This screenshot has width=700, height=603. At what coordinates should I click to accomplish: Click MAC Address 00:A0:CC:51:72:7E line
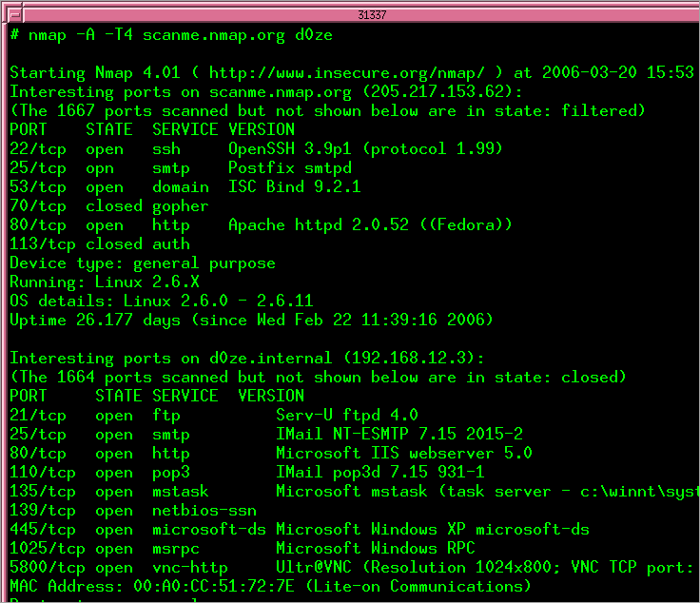click(270, 586)
